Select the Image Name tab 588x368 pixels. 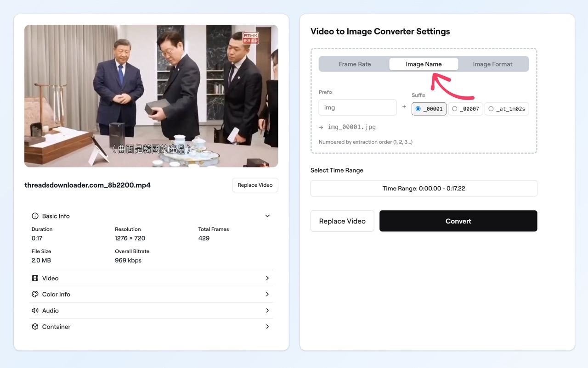click(424, 64)
